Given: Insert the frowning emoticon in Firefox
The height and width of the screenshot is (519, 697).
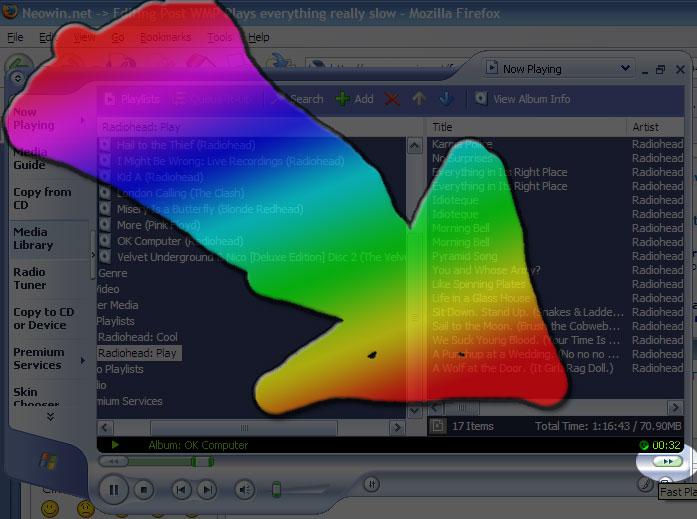Looking at the screenshot, I should click(x=86, y=508).
